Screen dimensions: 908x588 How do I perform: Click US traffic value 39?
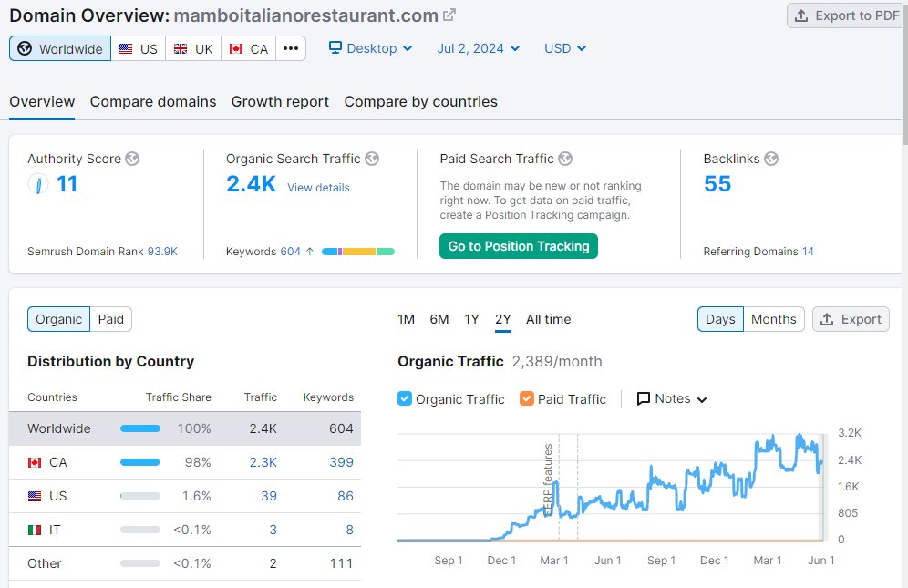click(269, 496)
